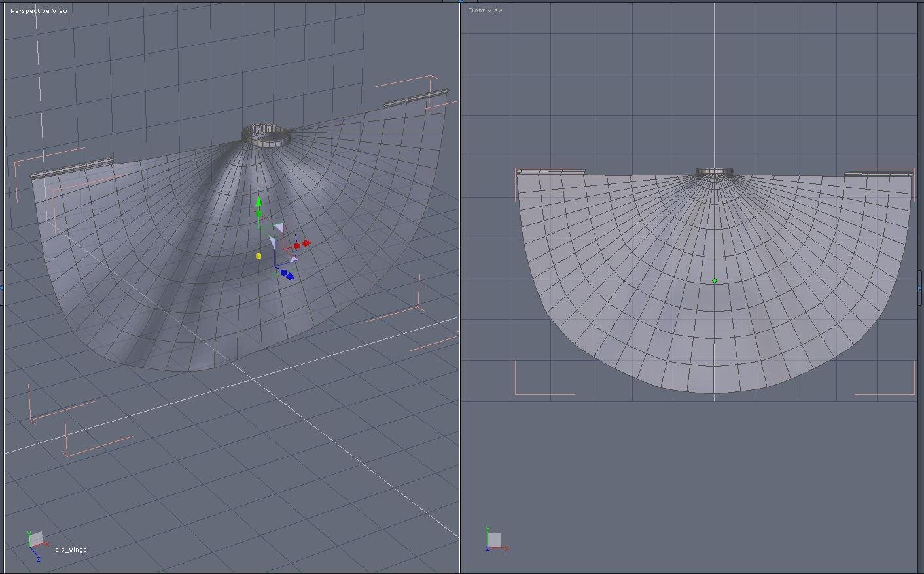
Task: Select the left rod in Perspective View
Action: tap(71, 168)
